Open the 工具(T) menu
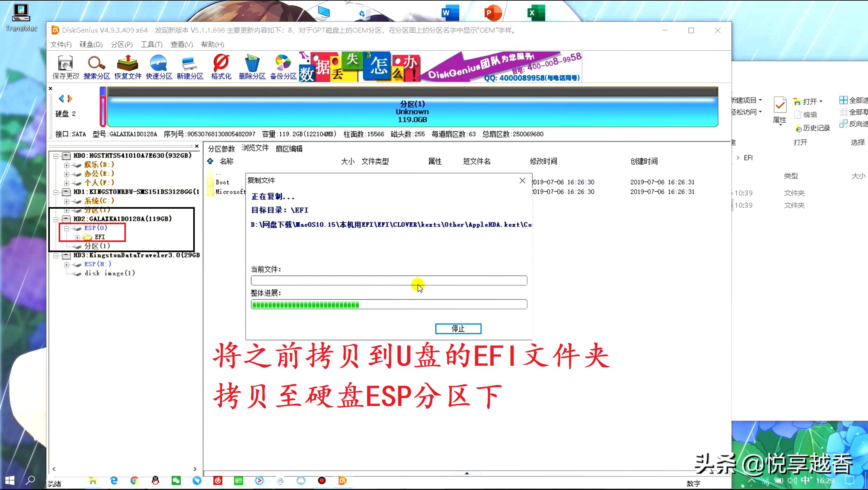The width and height of the screenshot is (868, 490). pos(151,44)
